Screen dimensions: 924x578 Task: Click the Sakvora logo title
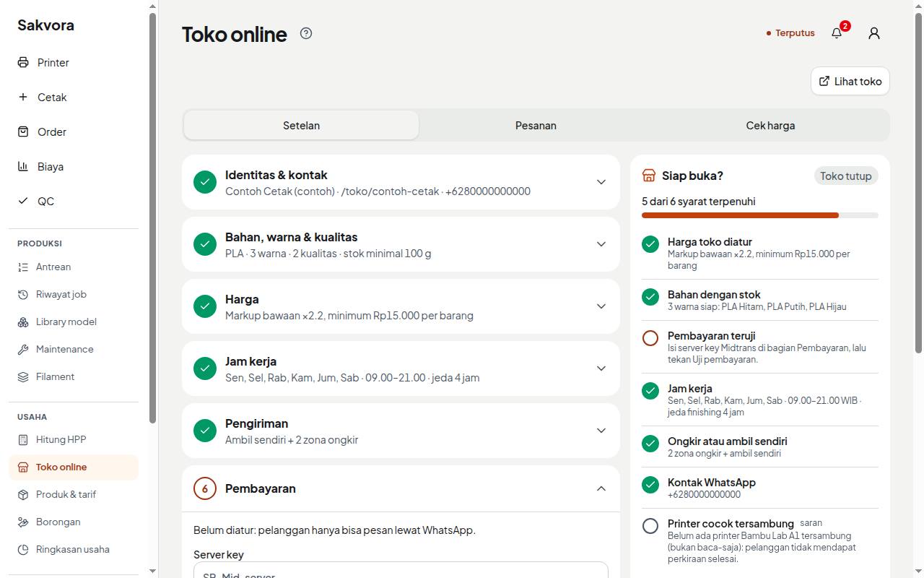(45, 25)
